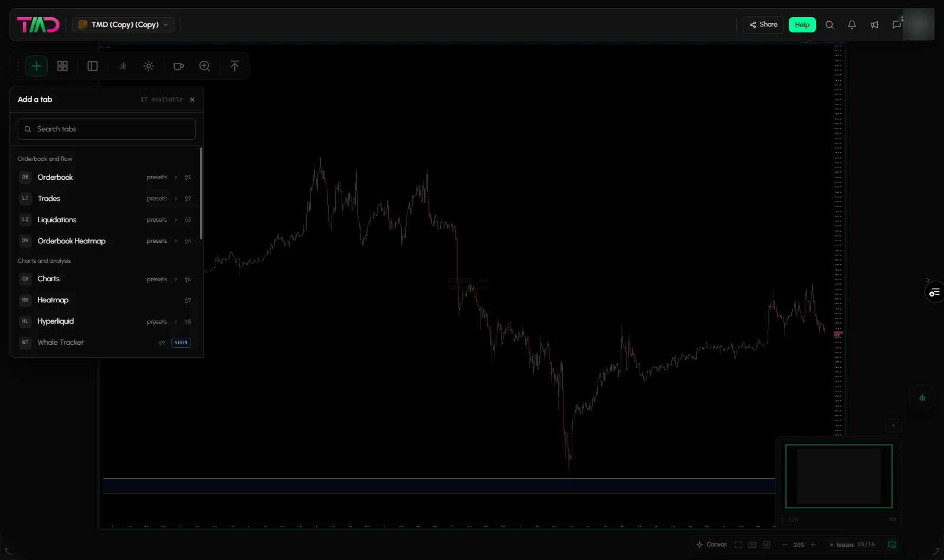Open the search icon in top bar
Viewport: 944px width, 560px height.
click(830, 25)
